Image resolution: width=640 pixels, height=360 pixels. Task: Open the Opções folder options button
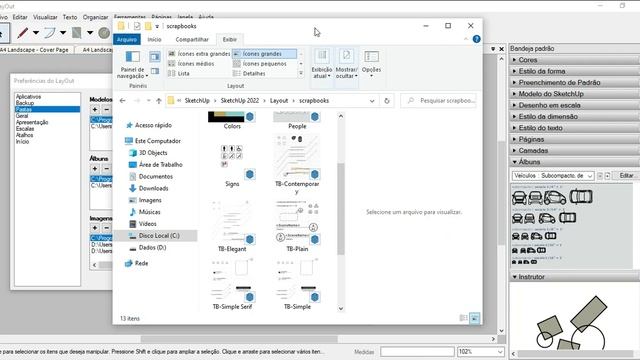click(x=371, y=64)
